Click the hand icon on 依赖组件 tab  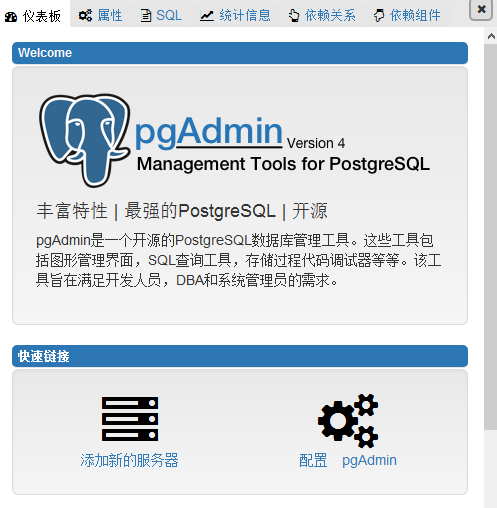click(x=379, y=16)
